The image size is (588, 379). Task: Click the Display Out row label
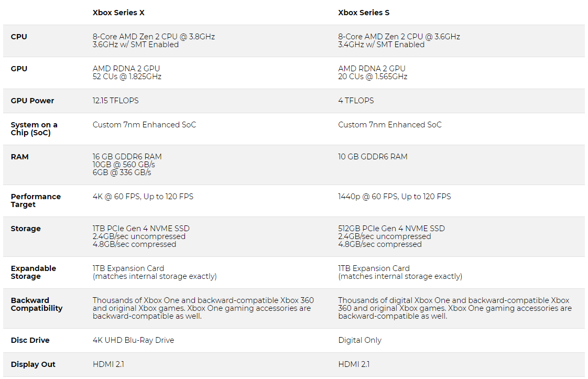pyautogui.click(x=33, y=364)
